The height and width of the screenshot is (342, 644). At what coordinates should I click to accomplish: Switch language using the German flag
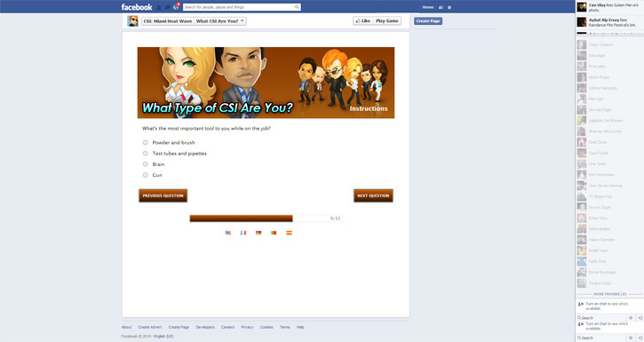click(258, 233)
